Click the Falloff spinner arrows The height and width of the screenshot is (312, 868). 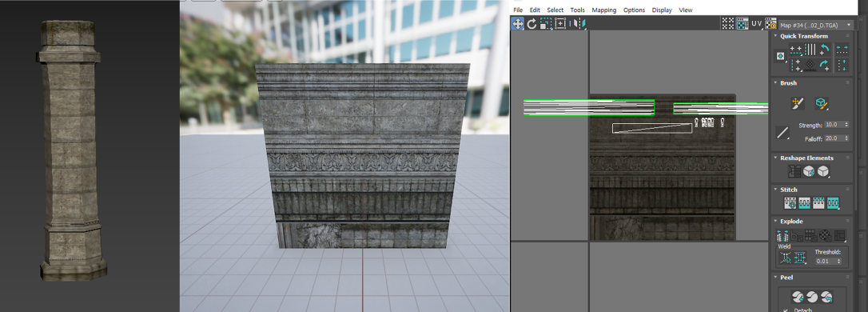(x=846, y=138)
